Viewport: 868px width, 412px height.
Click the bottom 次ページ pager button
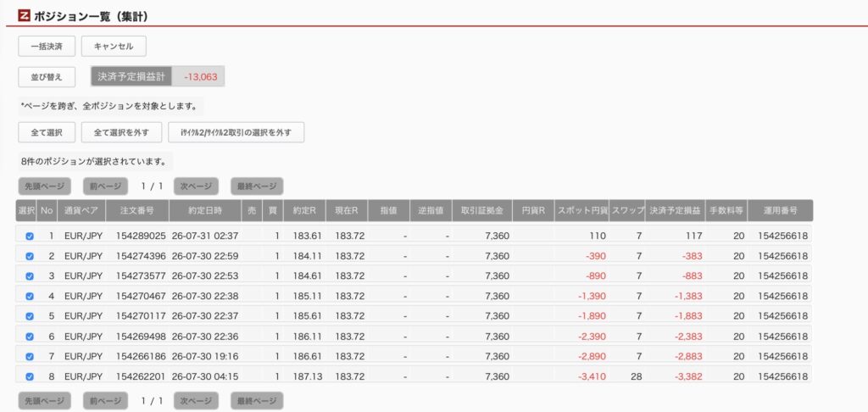pos(196,401)
